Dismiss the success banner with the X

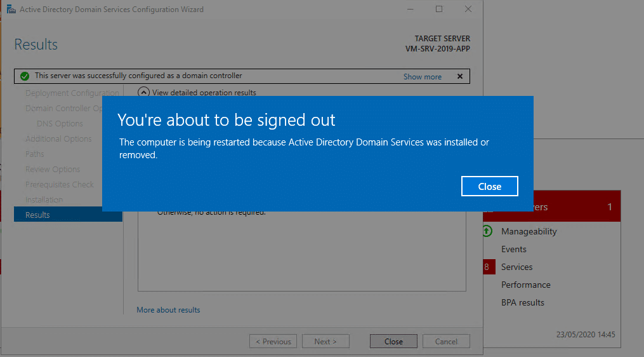460,76
